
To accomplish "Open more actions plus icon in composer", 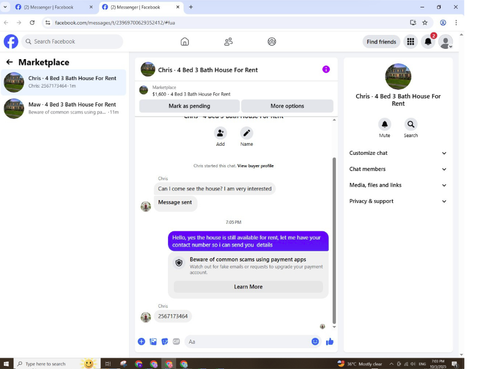I will [141, 341].
